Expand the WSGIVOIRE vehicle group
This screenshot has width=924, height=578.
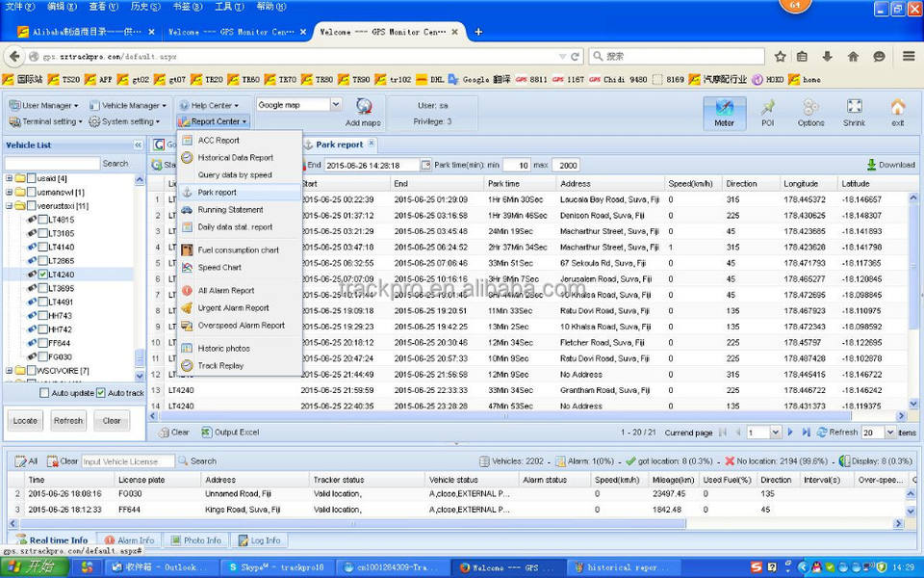click(x=10, y=371)
